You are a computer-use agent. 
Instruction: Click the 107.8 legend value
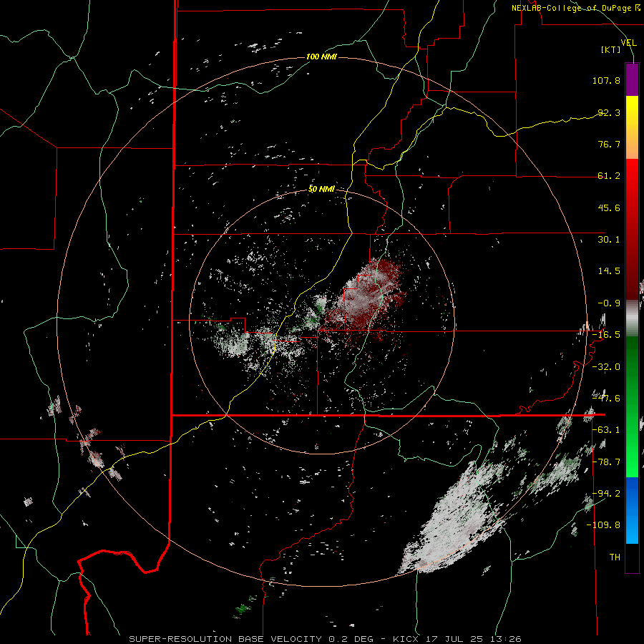pos(606,80)
